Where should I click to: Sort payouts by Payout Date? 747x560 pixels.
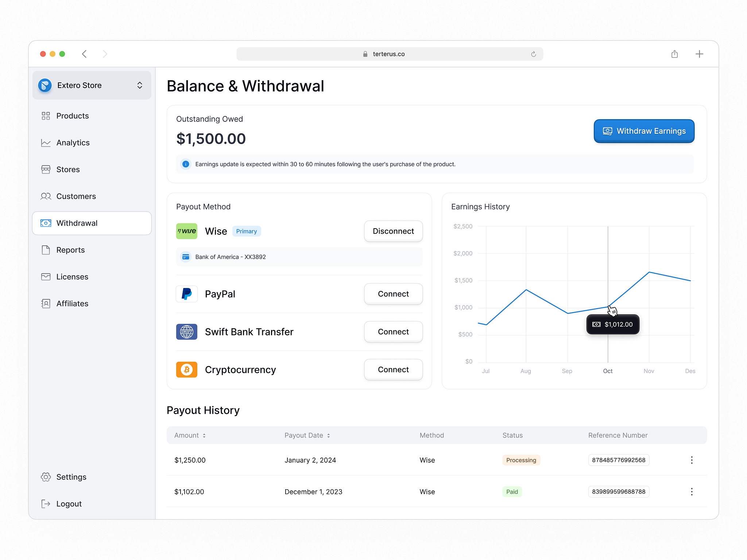click(307, 435)
